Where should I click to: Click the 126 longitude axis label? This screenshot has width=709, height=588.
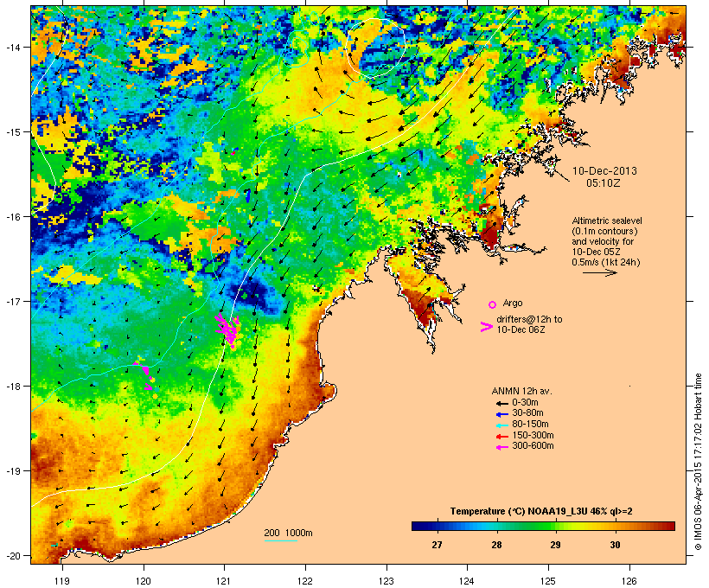pos(629,581)
